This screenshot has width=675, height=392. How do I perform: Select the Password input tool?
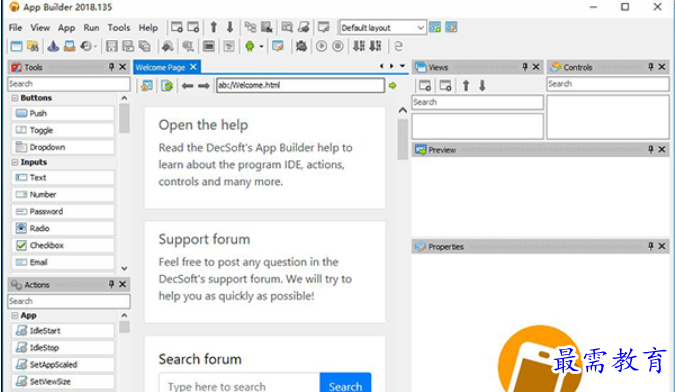pos(63,211)
